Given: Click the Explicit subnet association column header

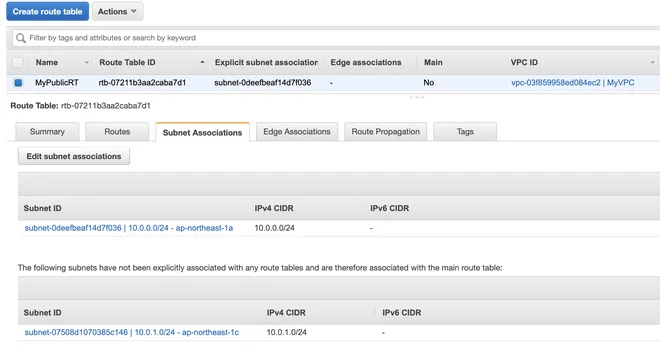Looking at the screenshot, I should (x=266, y=62).
